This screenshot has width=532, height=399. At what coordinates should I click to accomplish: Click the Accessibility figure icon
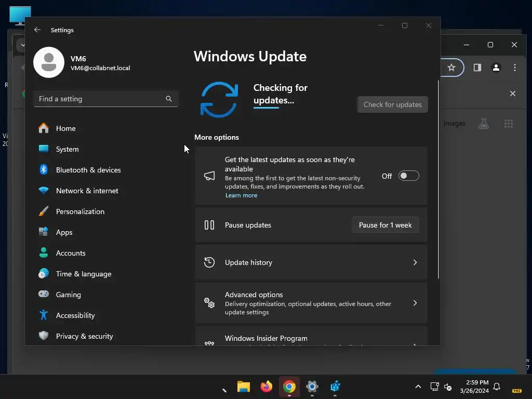coord(44,315)
